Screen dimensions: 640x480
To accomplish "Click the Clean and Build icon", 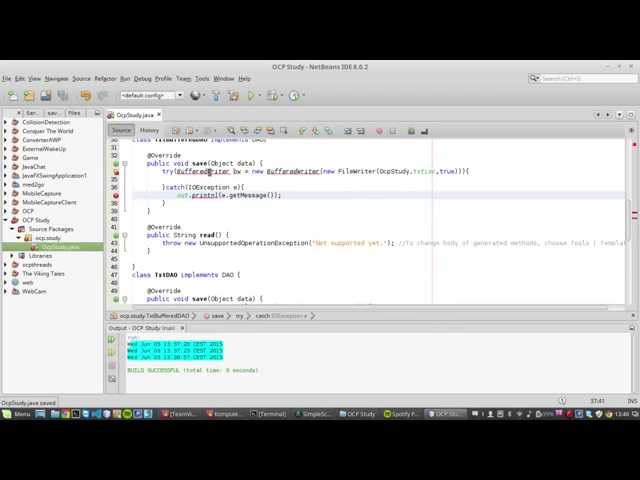I will pyautogui.click(x=233, y=96).
